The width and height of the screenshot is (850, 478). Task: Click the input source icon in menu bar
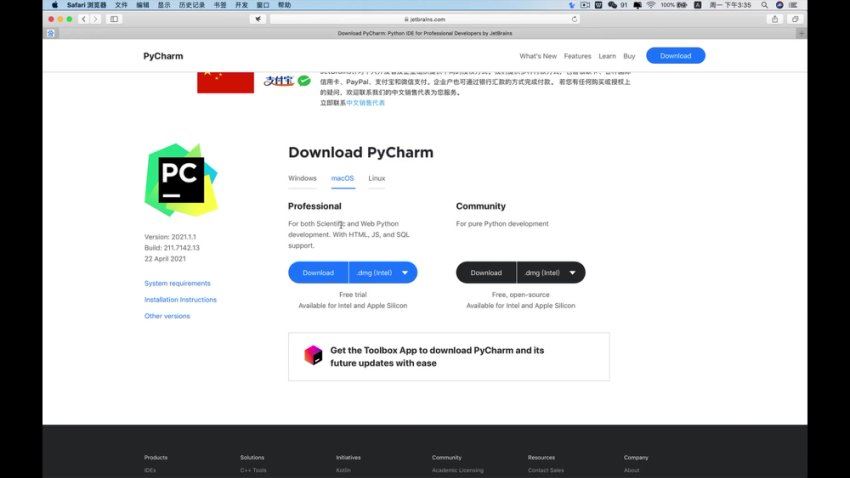coord(698,5)
